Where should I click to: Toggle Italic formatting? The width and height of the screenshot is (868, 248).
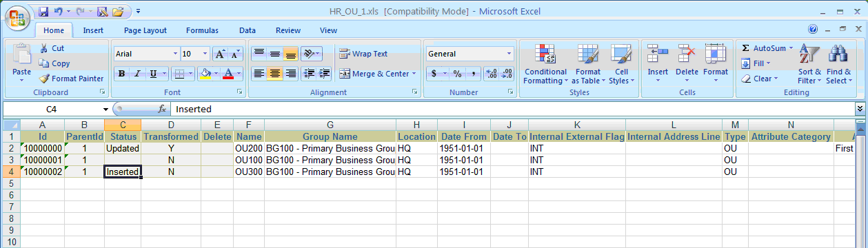[137, 74]
